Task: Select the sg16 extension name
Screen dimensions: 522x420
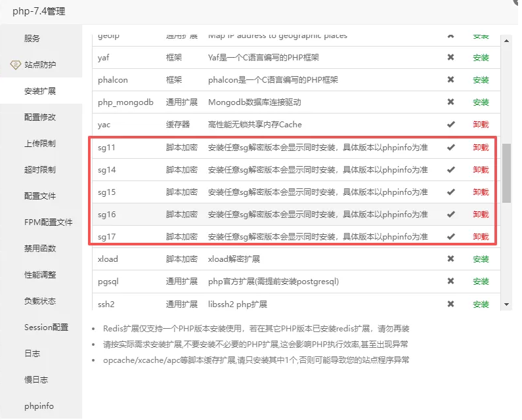Action: click(x=107, y=215)
